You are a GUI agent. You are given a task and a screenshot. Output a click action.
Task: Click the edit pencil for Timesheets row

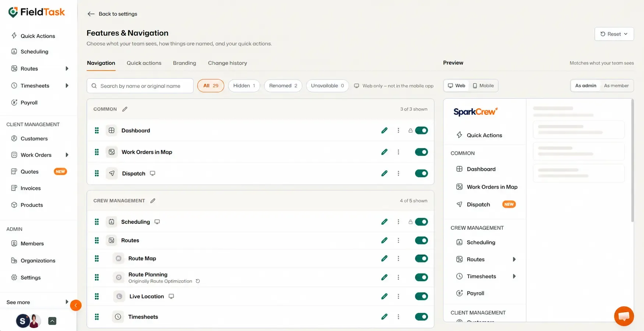tap(384, 317)
